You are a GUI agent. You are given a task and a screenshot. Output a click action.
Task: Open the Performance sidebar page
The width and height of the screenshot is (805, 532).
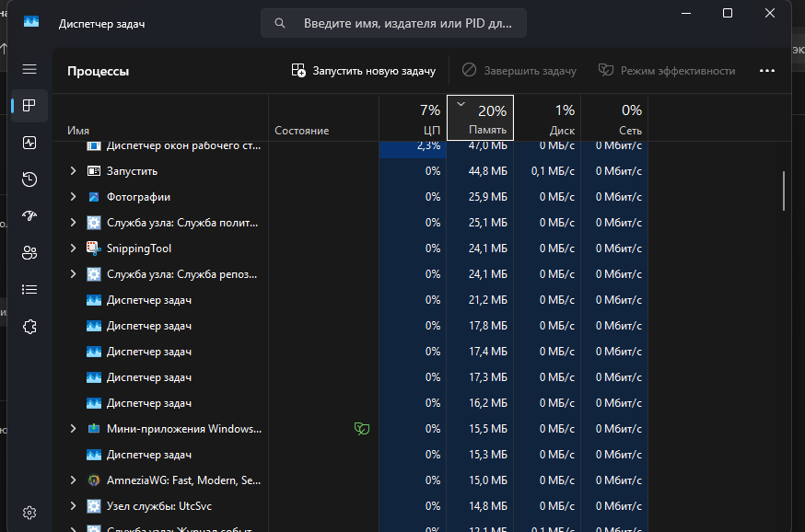pyautogui.click(x=29, y=143)
